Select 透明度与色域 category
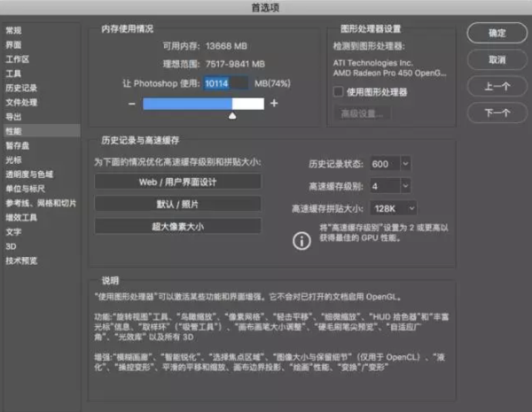 click(x=29, y=175)
